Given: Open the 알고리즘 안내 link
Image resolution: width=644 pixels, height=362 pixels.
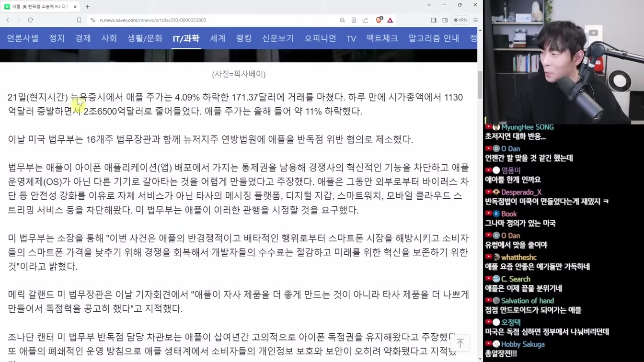Looking at the screenshot, I should tap(434, 38).
